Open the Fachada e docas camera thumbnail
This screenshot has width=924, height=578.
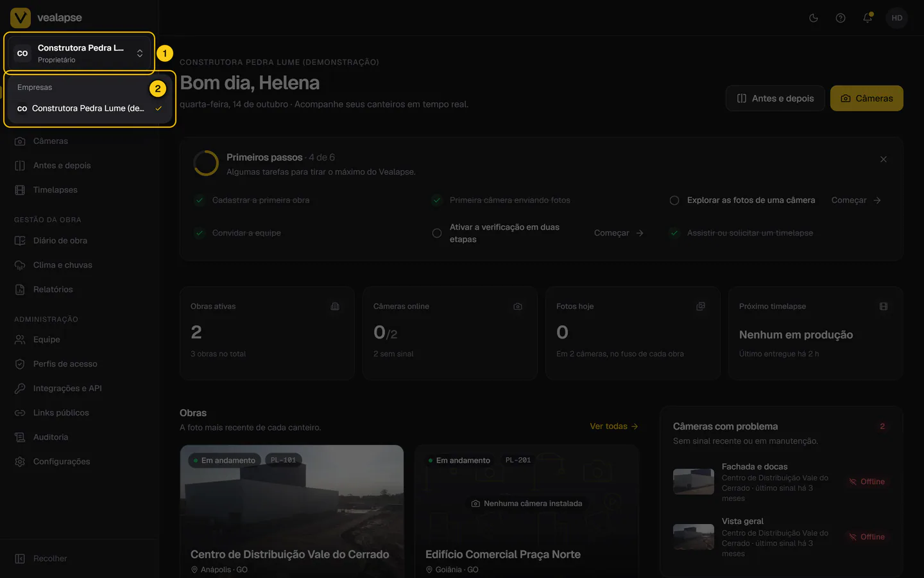[694, 482]
